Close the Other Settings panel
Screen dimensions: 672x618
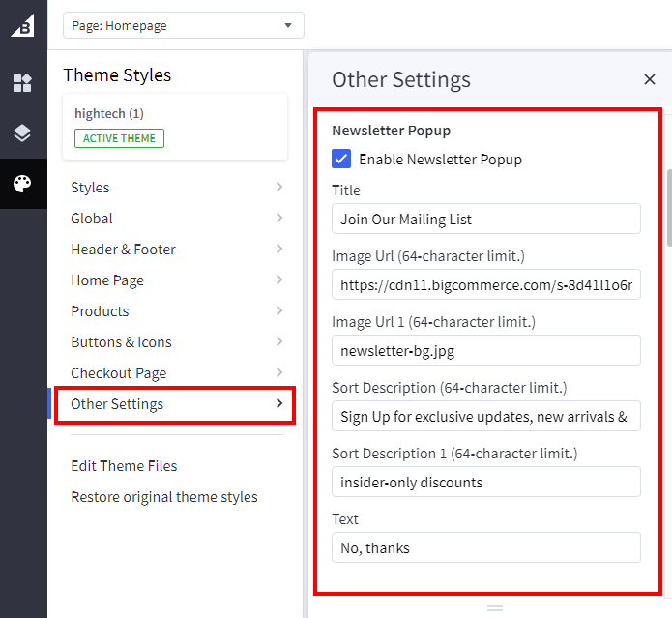click(x=649, y=79)
